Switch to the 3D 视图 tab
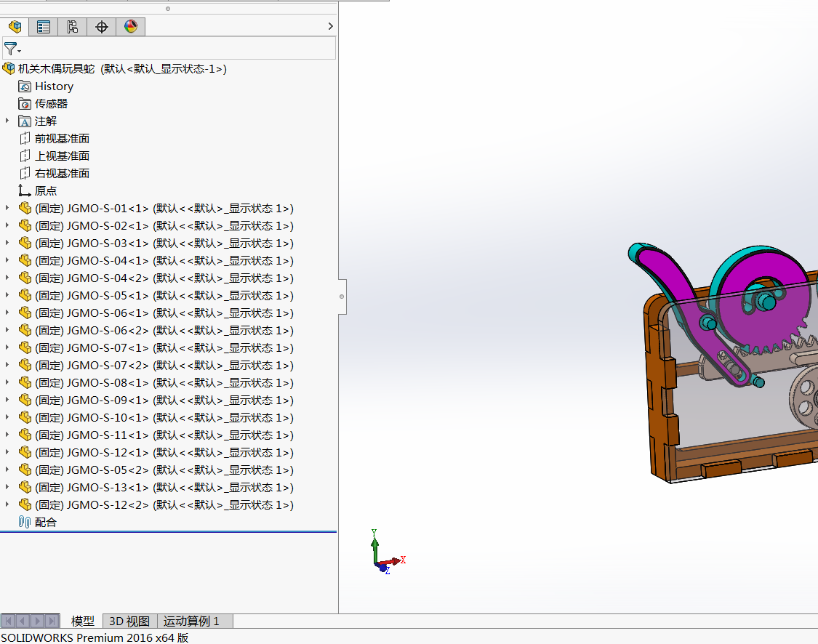 (129, 621)
